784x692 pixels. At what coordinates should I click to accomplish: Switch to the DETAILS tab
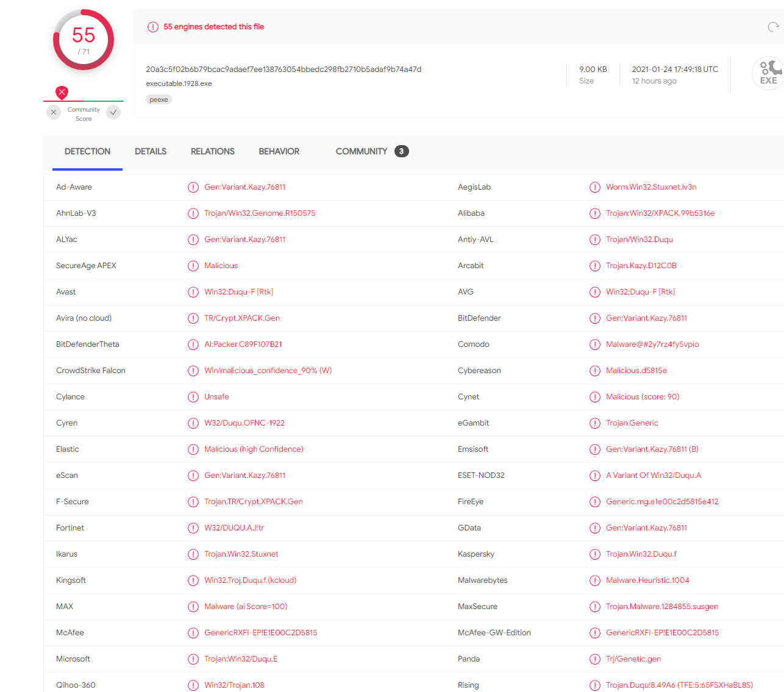(x=151, y=151)
